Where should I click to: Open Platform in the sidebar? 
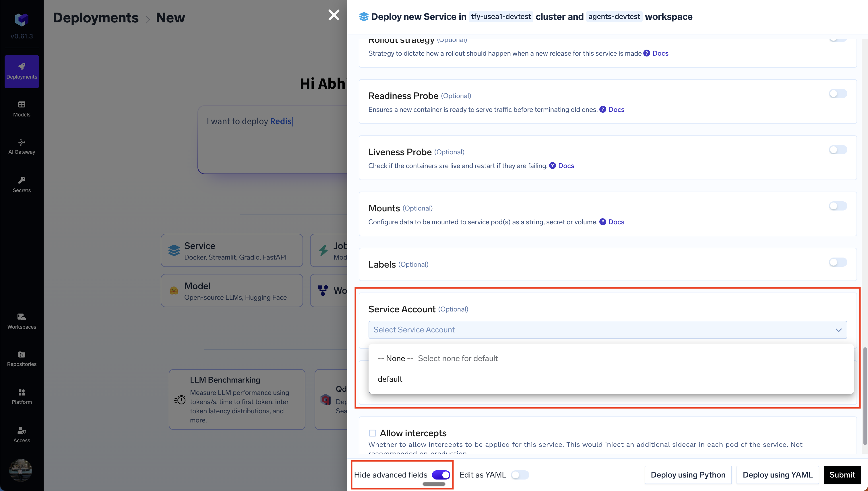(x=22, y=397)
